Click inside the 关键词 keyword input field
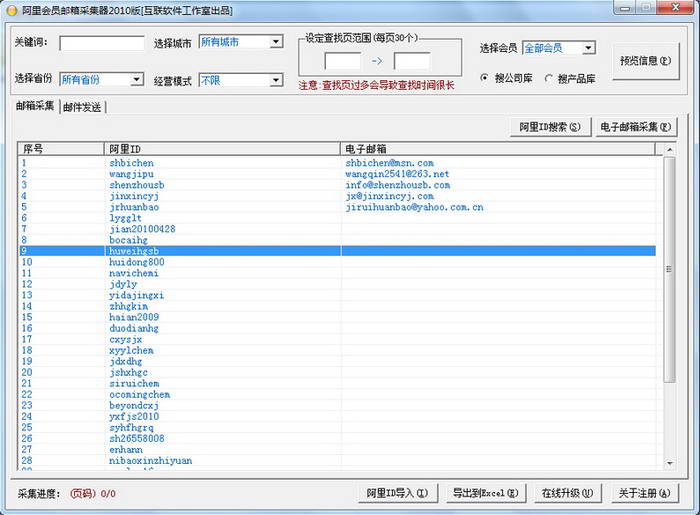 point(101,43)
